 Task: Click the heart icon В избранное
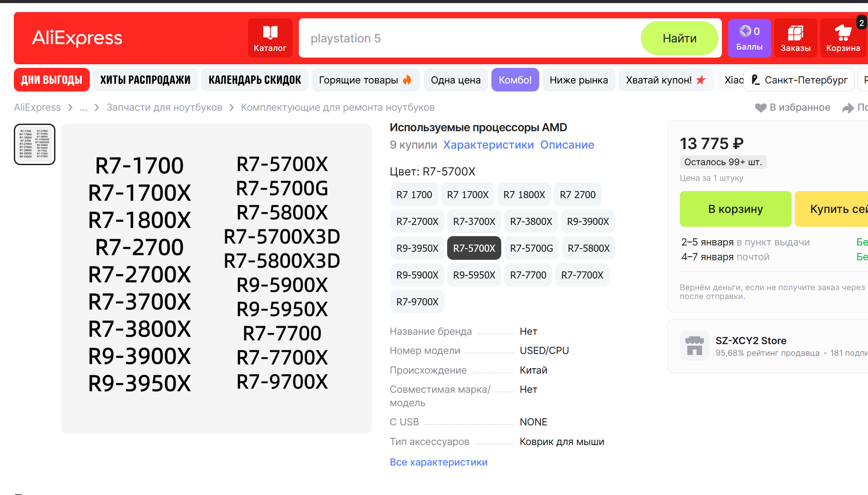coord(760,108)
